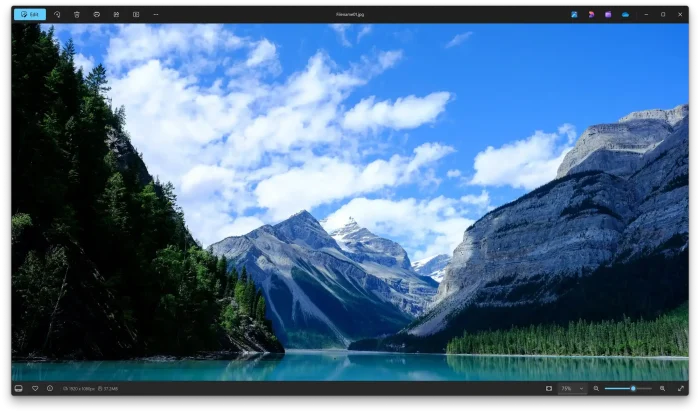700x413 pixels.
Task: Open the collage/layout toolbar icon
Action: tap(136, 14)
